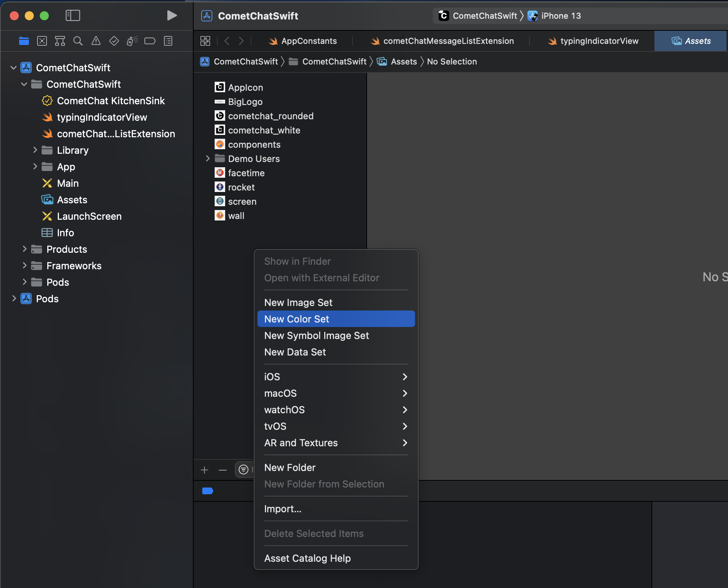Collapse the CometChatSwift group folder
This screenshot has height=588, width=728.
[x=24, y=84]
